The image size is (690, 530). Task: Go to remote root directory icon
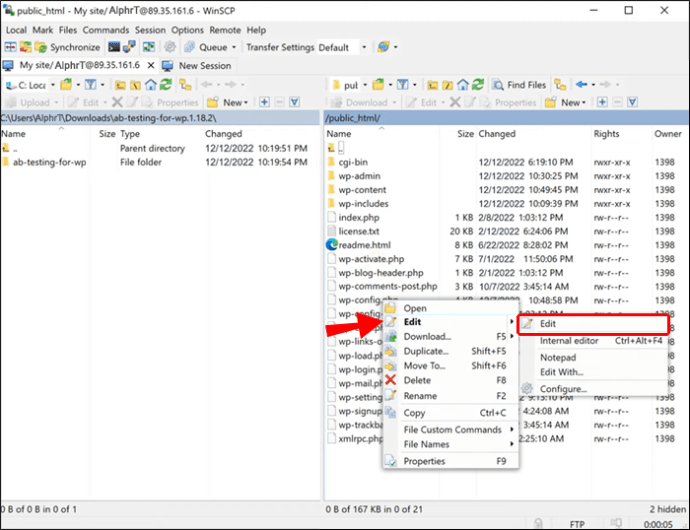tap(448, 85)
